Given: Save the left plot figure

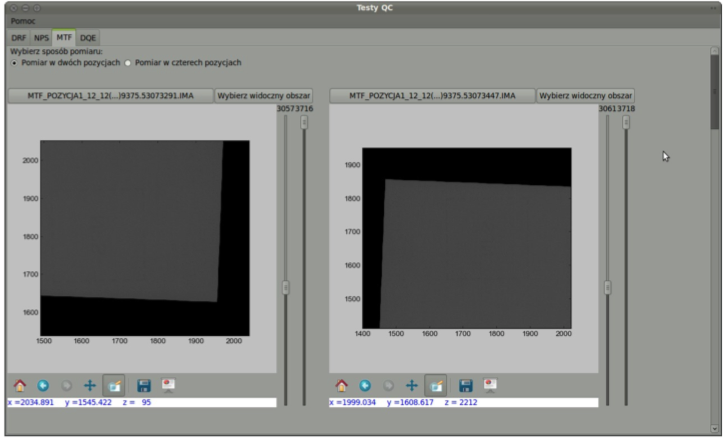Looking at the screenshot, I should [144, 384].
